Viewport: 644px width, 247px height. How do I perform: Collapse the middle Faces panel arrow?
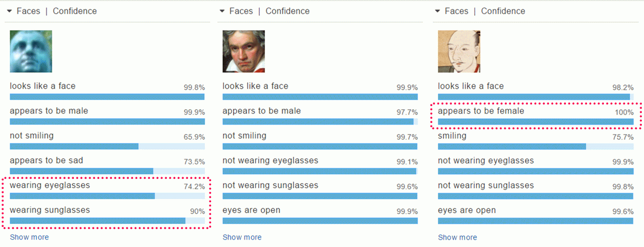[222, 11]
